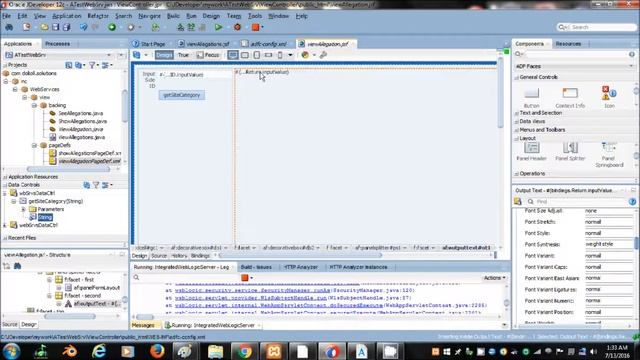Open the SeeAllegations.java file

click(x=80, y=113)
